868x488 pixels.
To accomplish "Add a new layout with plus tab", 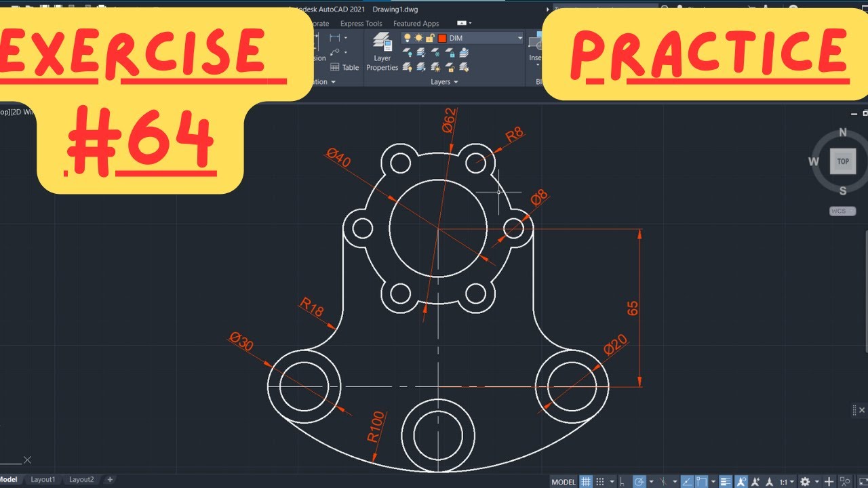I will (x=110, y=479).
